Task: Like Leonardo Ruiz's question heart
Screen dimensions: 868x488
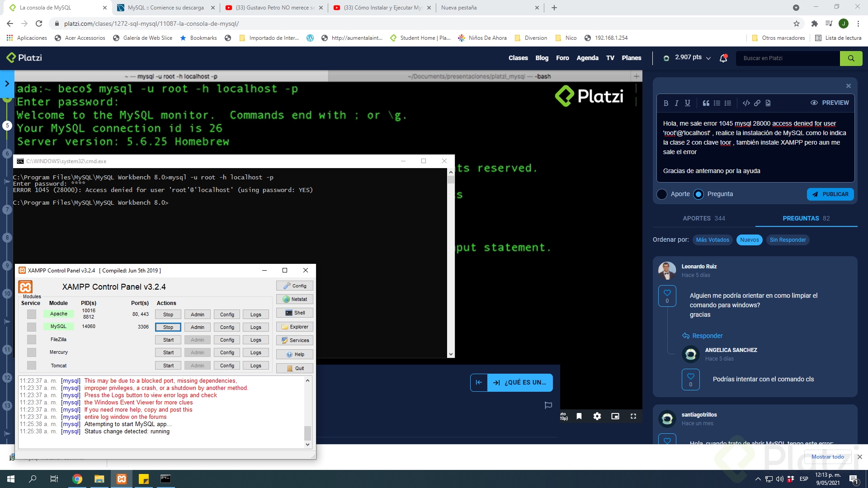Action: (x=667, y=296)
